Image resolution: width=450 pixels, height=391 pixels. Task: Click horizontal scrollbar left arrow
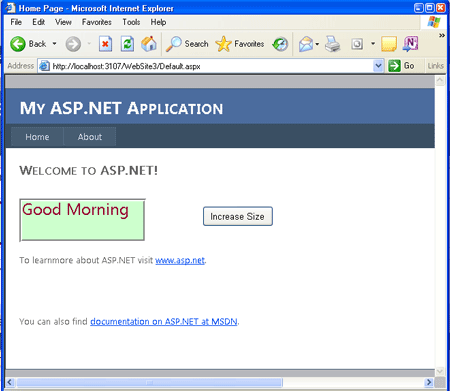[x=10, y=382]
